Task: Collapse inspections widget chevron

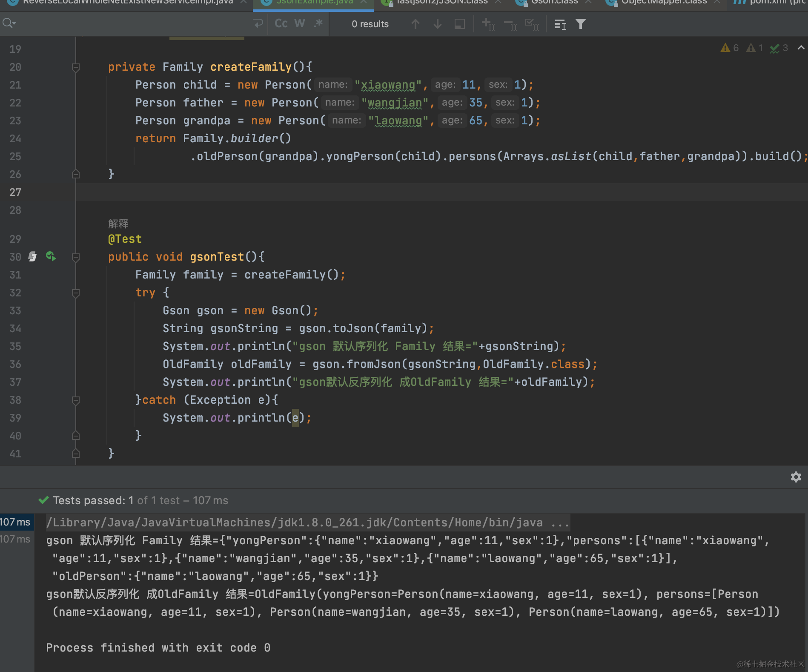Action: (801, 47)
